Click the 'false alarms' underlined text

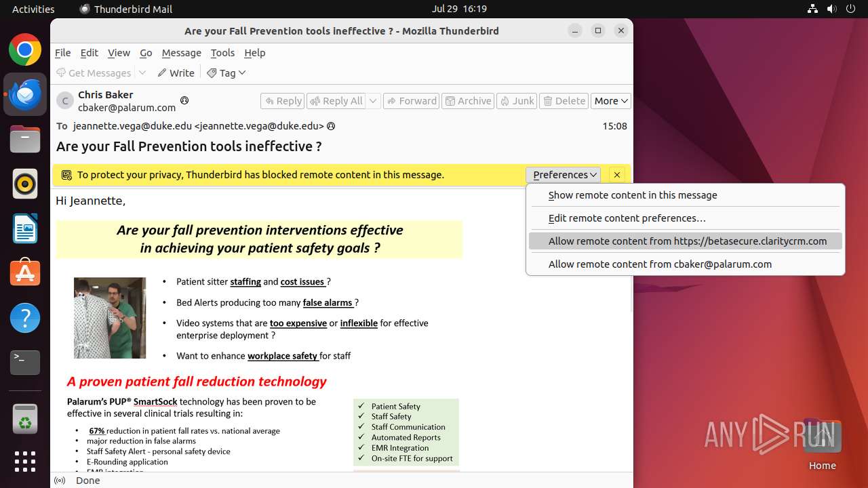coord(328,303)
